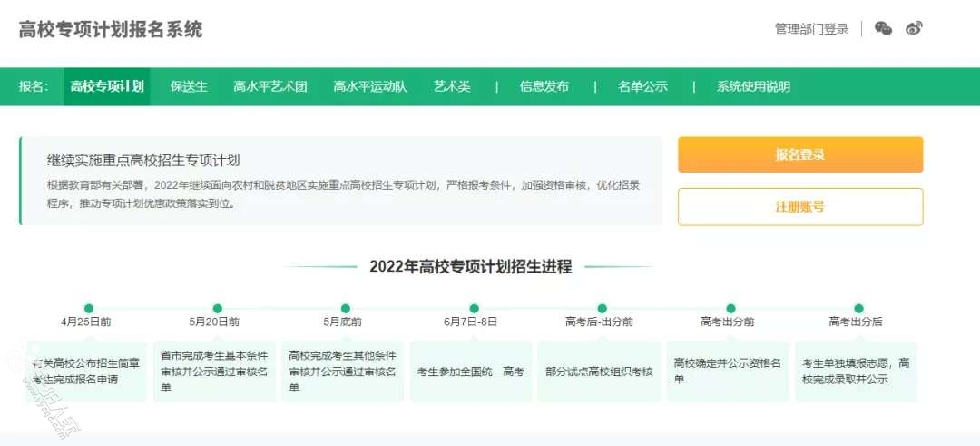Open the Weibo icon in header
Viewport: 980px width, 446px height.
point(914,28)
